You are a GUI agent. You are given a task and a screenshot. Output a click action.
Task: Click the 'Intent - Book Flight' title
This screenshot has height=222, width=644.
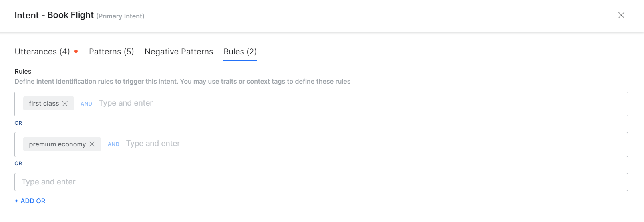coord(54,15)
